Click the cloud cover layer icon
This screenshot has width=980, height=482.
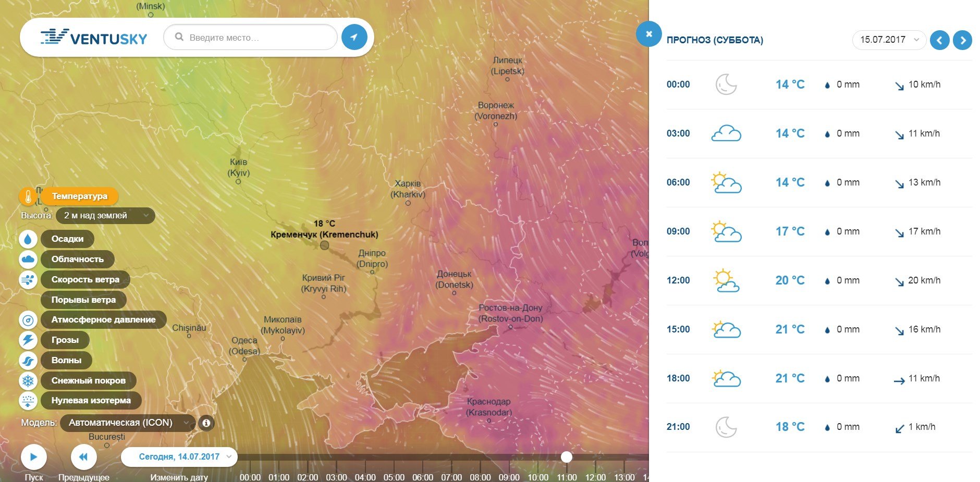(28, 259)
